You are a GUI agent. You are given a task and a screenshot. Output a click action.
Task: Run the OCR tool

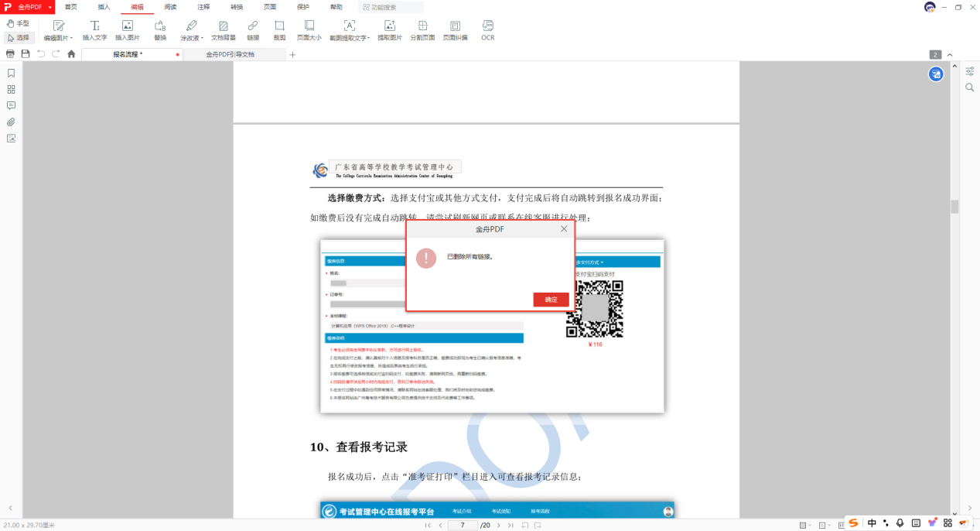point(488,30)
